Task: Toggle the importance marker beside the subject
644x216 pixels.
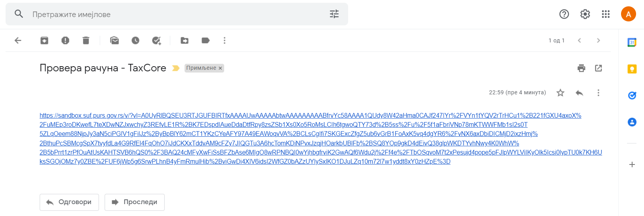Action: coord(176,68)
